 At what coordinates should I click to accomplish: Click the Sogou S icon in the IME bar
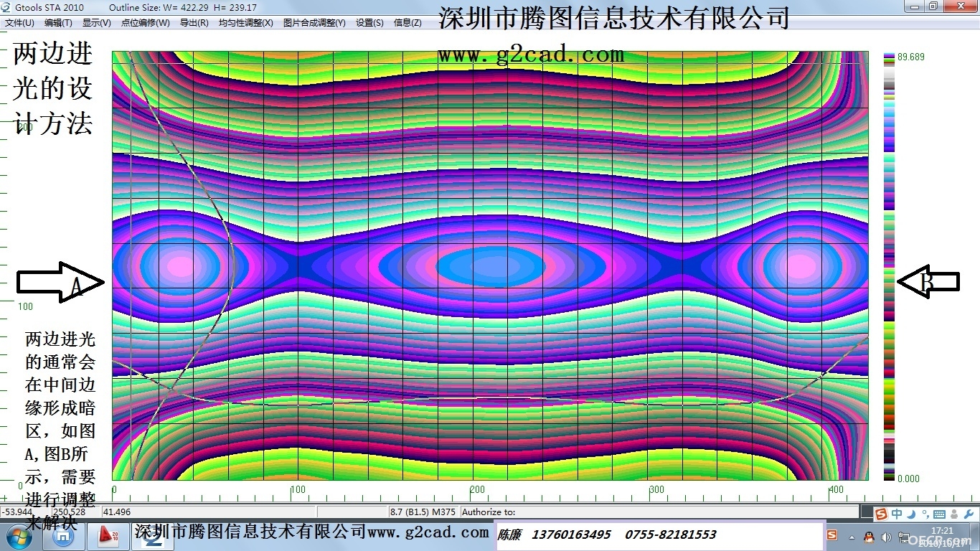(881, 514)
